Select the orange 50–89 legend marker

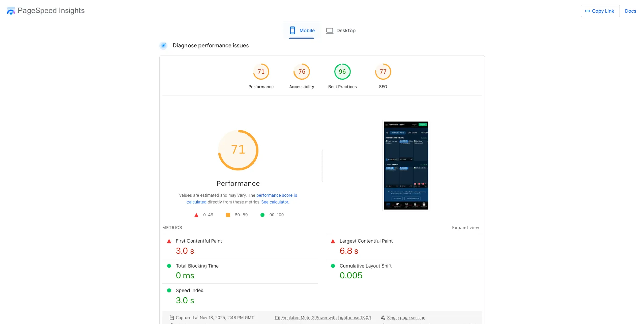[x=228, y=215]
